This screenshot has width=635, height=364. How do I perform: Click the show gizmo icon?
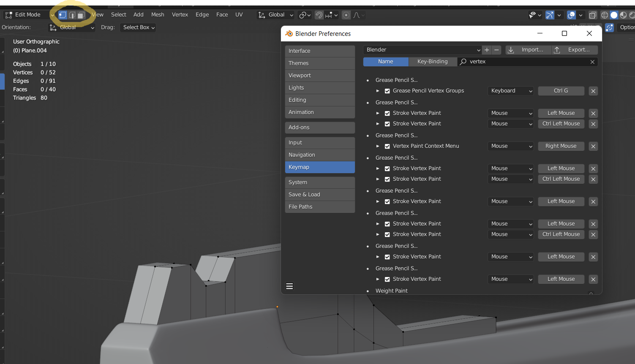click(x=550, y=15)
